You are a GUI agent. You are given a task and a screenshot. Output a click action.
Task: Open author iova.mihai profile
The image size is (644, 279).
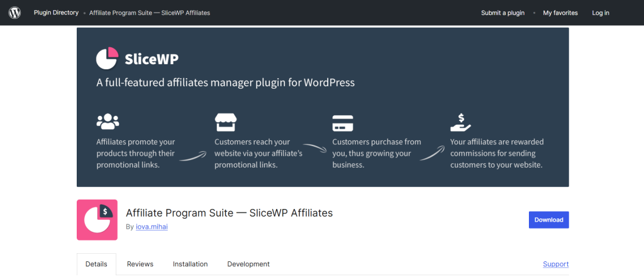[152, 227]
